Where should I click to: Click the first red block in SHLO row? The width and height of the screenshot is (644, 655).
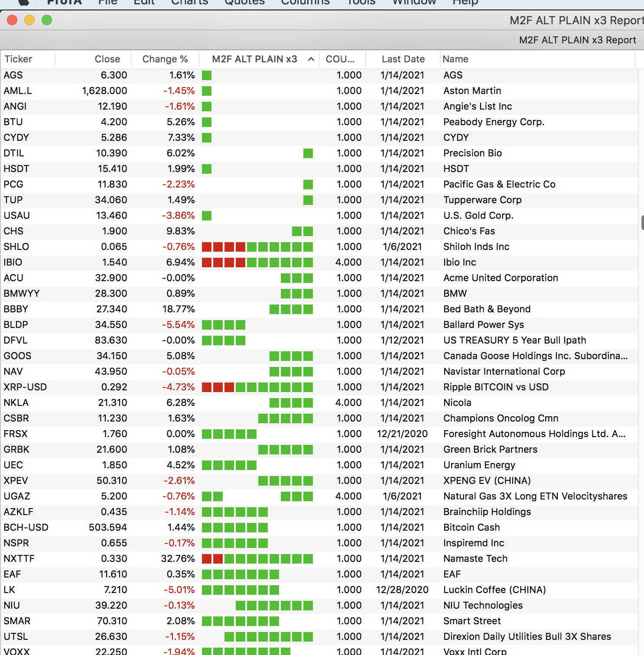tap(207, 247)
